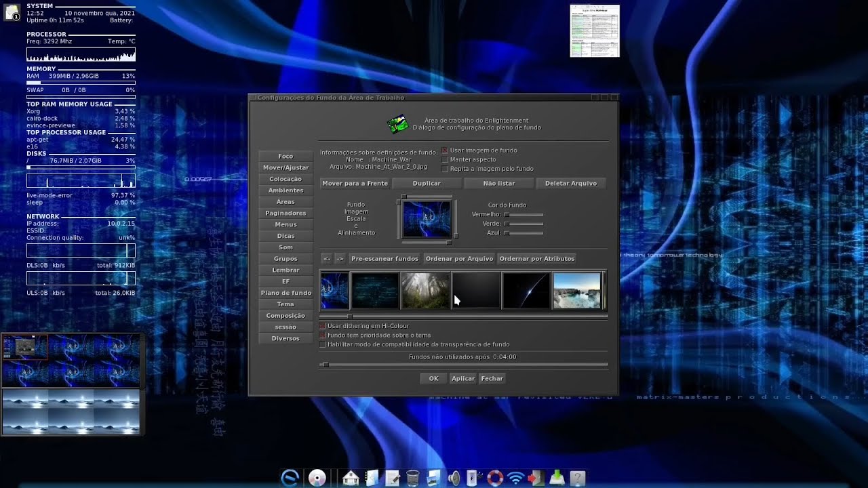
Task: Click the Aplicar button
Action: click(x=463, y=379)
